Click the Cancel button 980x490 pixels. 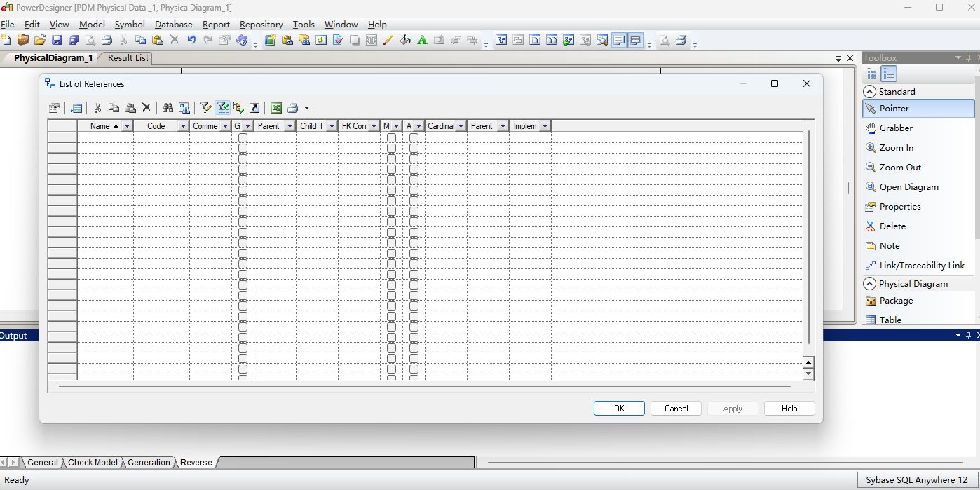676,409
